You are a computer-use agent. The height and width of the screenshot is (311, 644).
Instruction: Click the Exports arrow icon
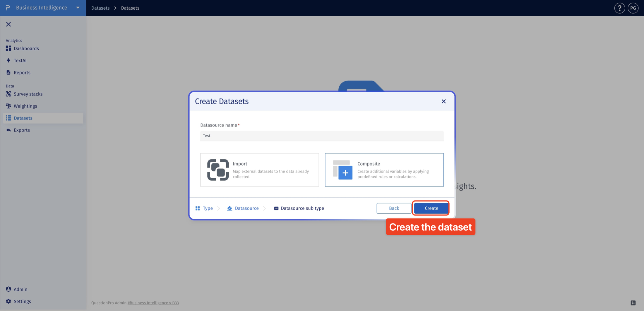(x=8, y=130)
